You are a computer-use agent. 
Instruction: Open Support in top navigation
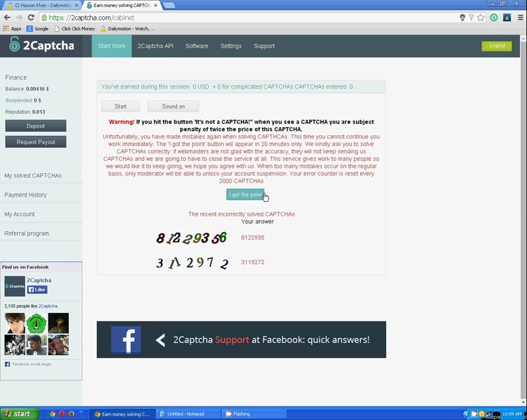tap(264, 46)
